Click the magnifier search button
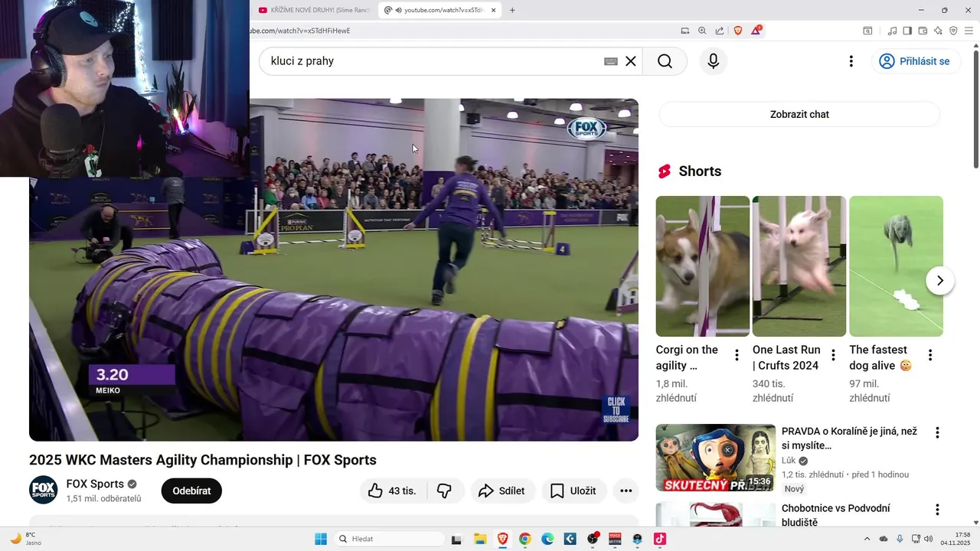This screenshot has height=551, width=980. coord(665,61)
